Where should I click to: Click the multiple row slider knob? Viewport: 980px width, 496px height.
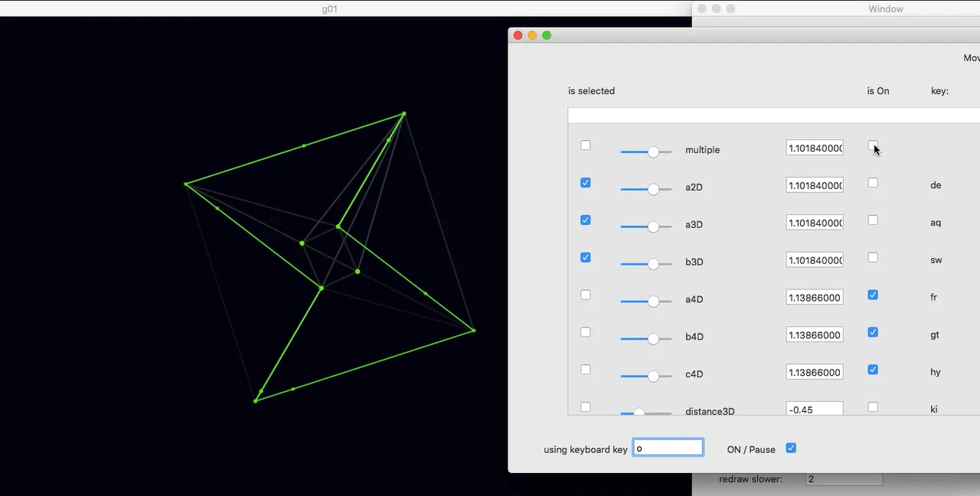pos(653,152)
